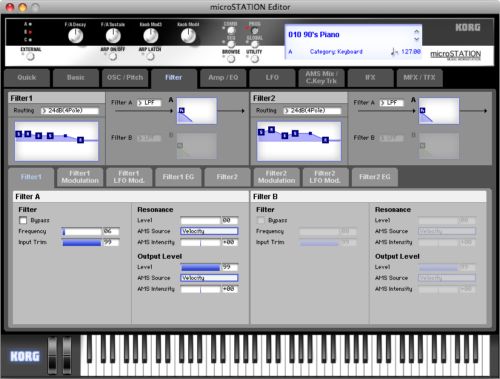Open the Filter1 EG sub-tab

178,177
